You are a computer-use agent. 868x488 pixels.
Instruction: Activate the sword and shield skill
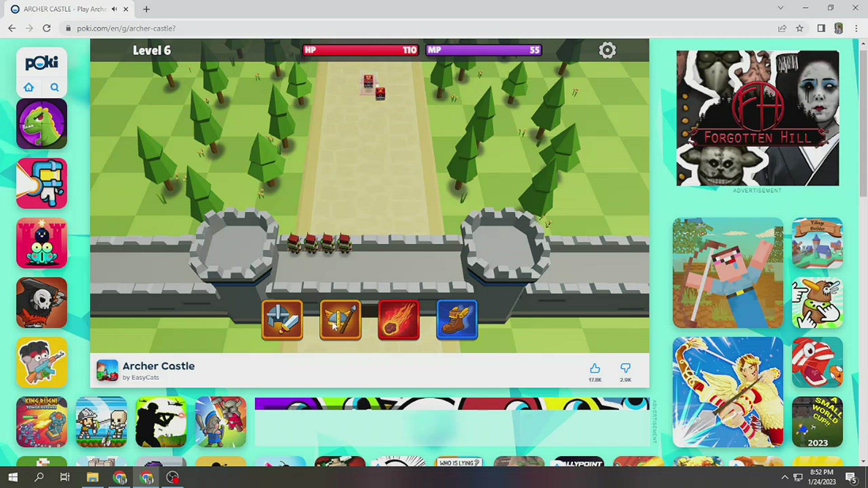pyautogui.click(x=282, y=320)
